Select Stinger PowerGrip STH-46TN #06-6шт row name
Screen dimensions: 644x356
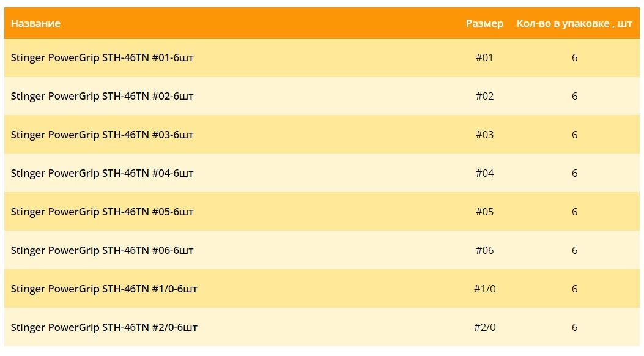(x=102, y=250)
